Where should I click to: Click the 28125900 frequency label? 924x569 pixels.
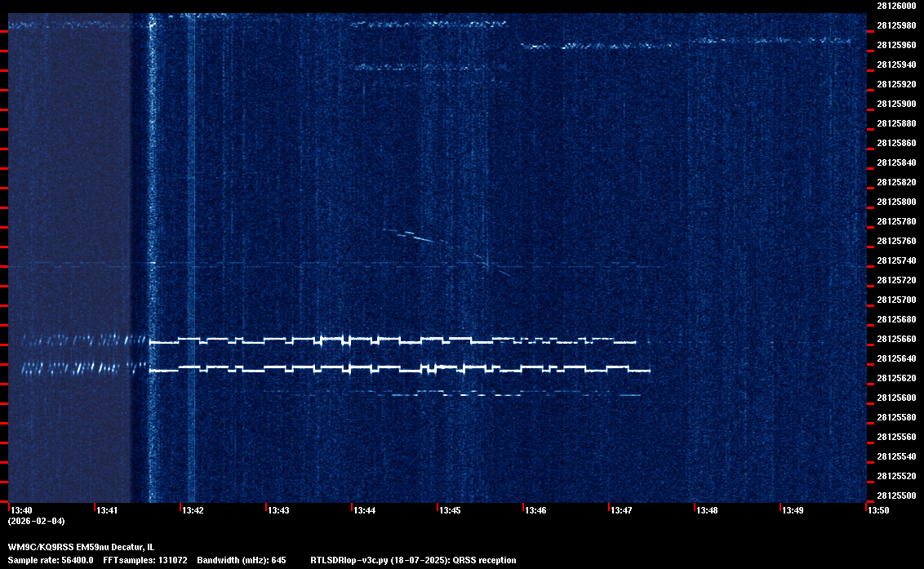tap(895, 104)
